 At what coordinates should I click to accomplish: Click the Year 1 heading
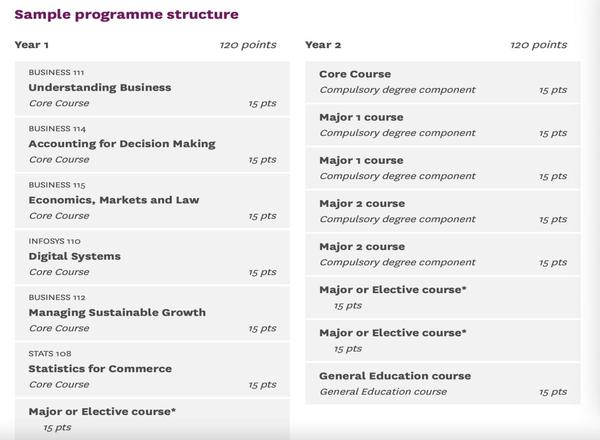click(31, 45)
